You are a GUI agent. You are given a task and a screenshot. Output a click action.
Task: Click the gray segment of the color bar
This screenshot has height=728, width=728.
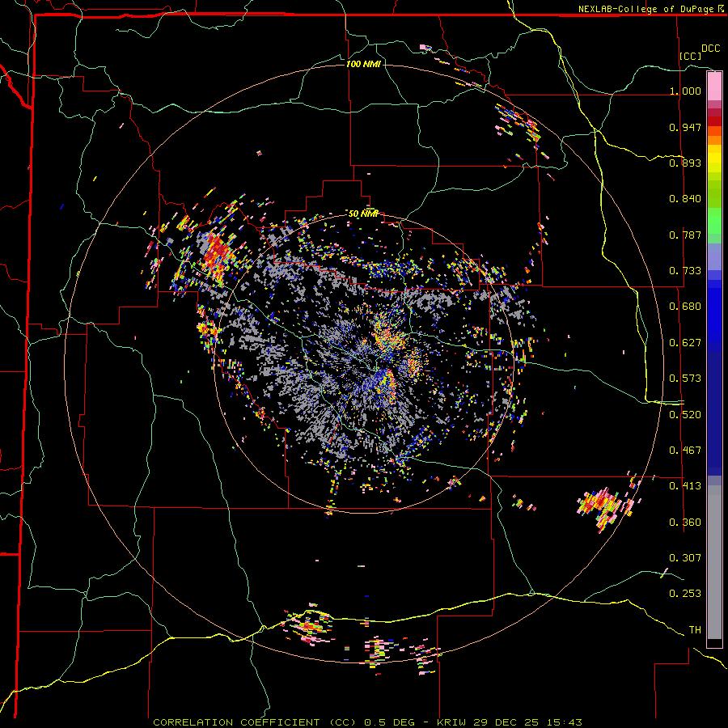click(714, 562)
